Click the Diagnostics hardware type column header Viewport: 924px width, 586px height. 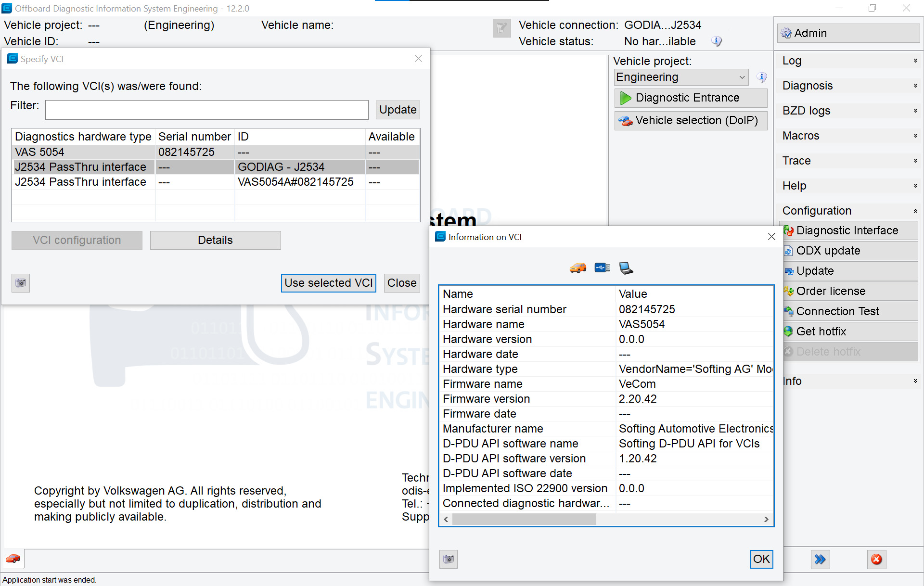click(x=83, y=137)
